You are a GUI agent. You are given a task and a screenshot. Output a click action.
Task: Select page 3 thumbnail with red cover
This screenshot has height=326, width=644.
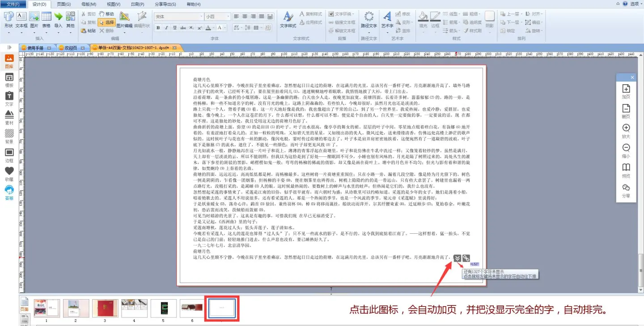click(x=105, y=308)
